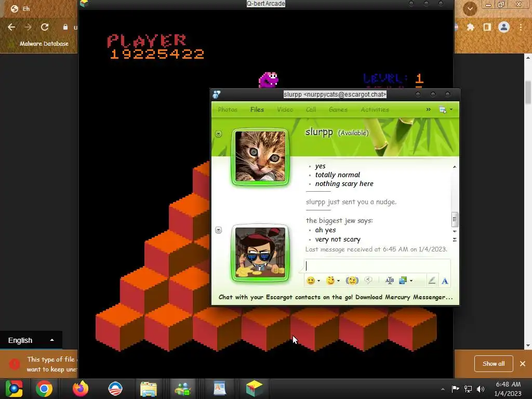Screen dimensions: 532x399
Task: Open Chrome from the taskbar
Action: click(x=44, y=389)
